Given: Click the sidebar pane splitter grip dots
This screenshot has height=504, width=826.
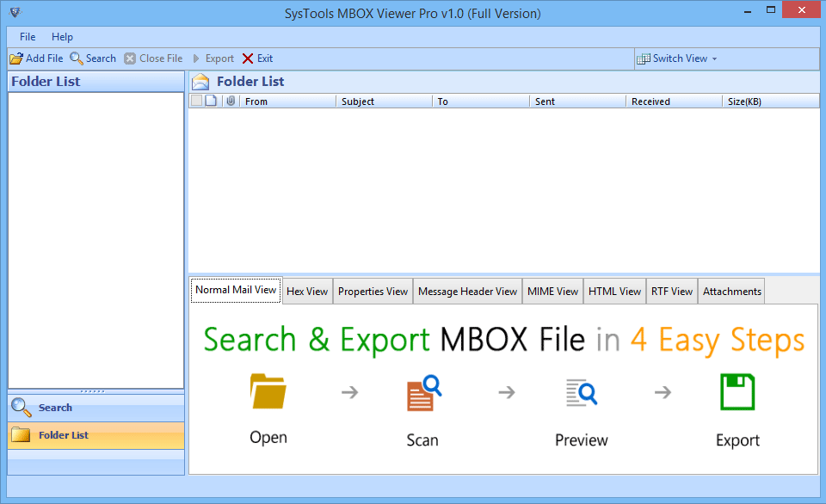Looking at the screenshot, I should point(92,391).
